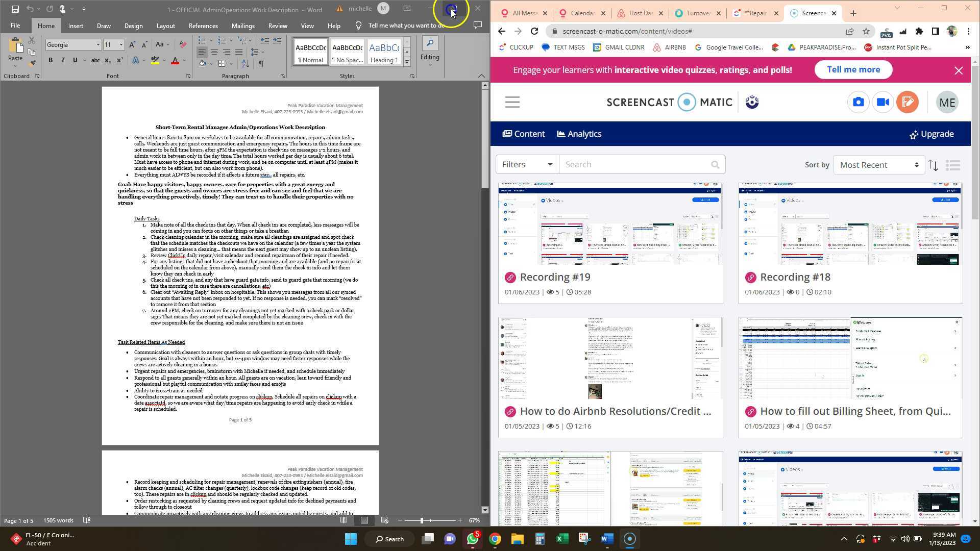Click the video recorder icon in Screencast-O-Matic

tap(883, 103)
